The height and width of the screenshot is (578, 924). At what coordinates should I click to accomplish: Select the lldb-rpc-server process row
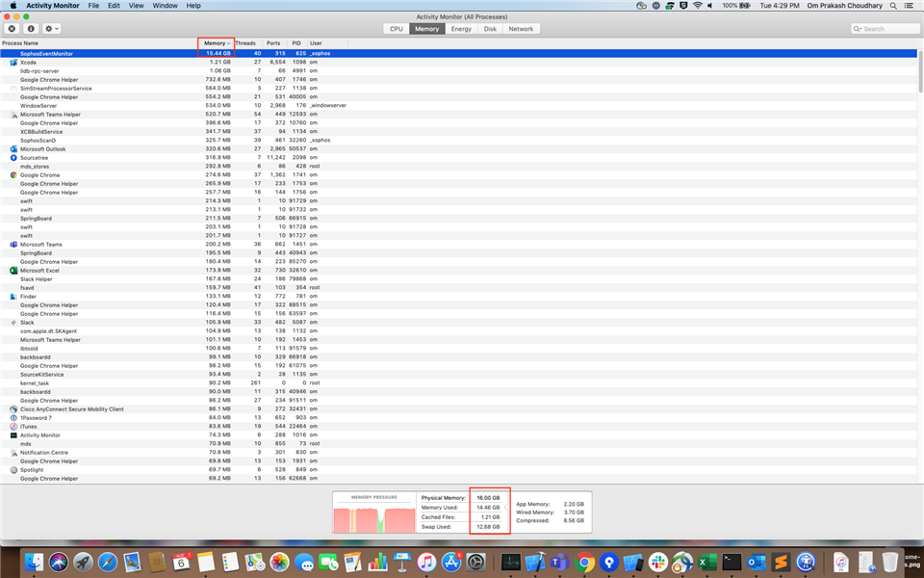[x=458, y=70]
